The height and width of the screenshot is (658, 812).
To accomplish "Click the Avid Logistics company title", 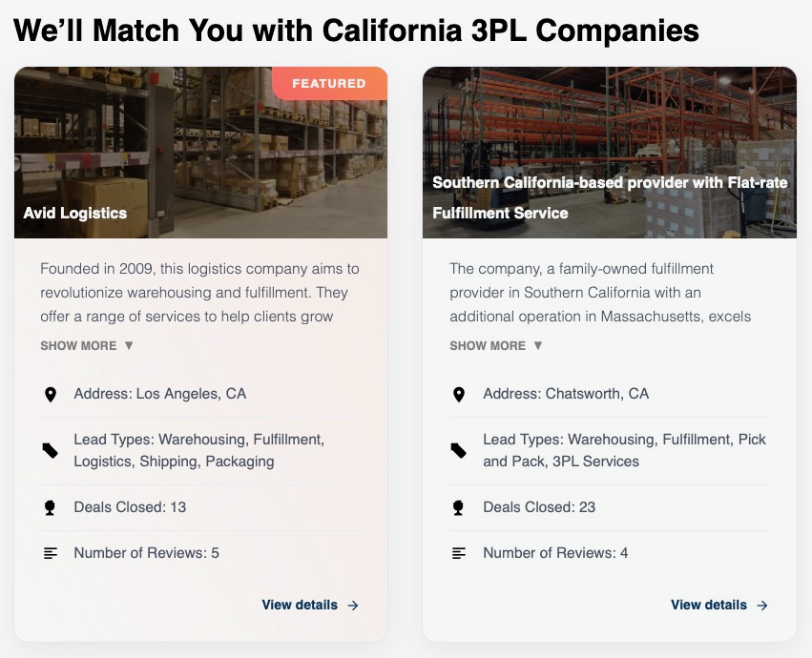I will point(75,213).
